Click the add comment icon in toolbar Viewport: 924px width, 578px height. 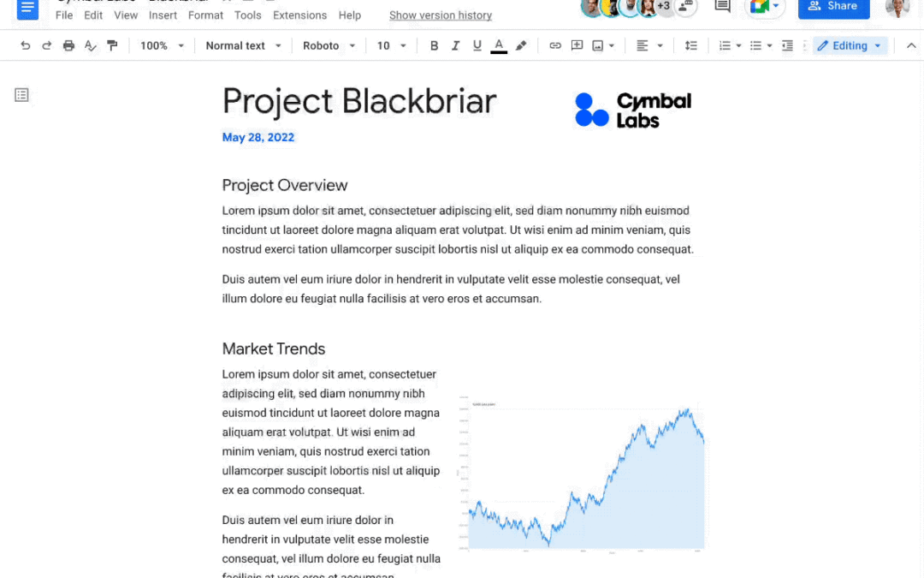577,45
